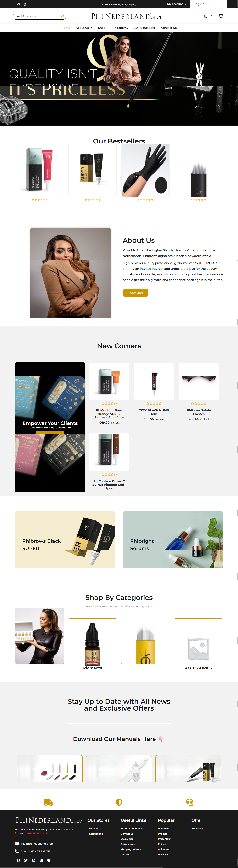
Task: Expand the About Us nav menu
Action: [83, 28]
